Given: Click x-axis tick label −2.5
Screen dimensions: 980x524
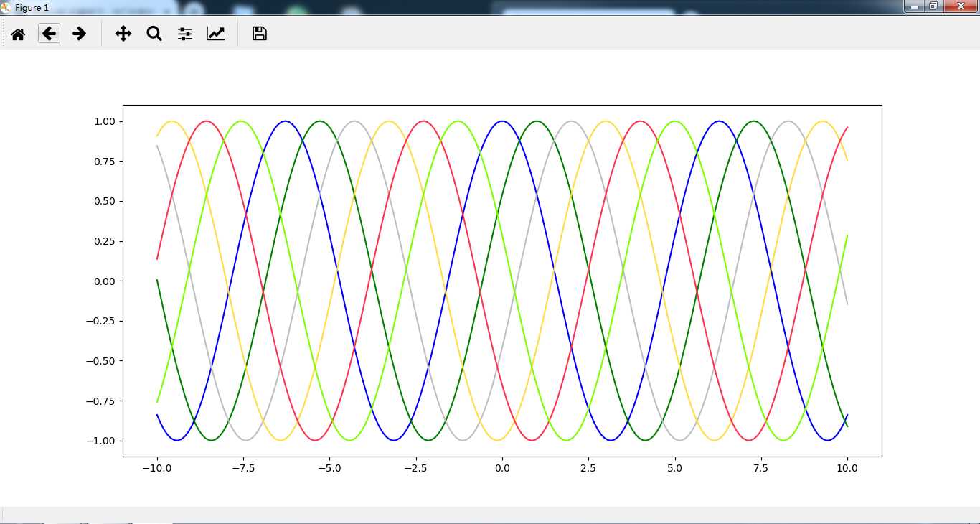Looking at the screenshot, I should pos(415,468).
